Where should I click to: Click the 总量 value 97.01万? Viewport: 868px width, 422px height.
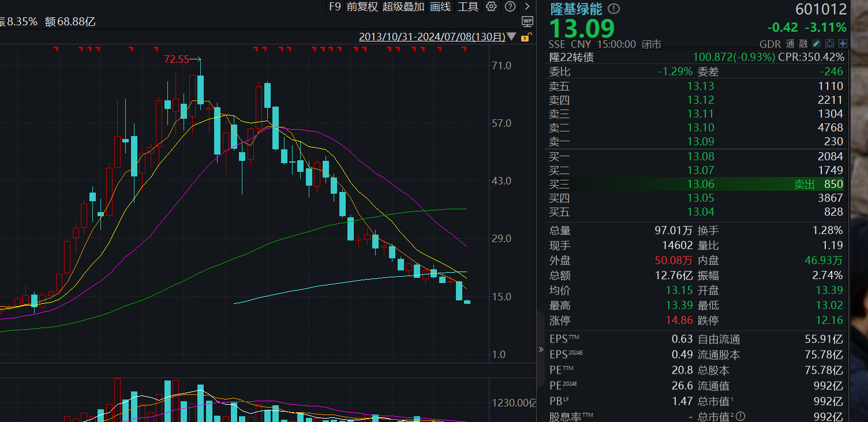click(x=674, y=230)
